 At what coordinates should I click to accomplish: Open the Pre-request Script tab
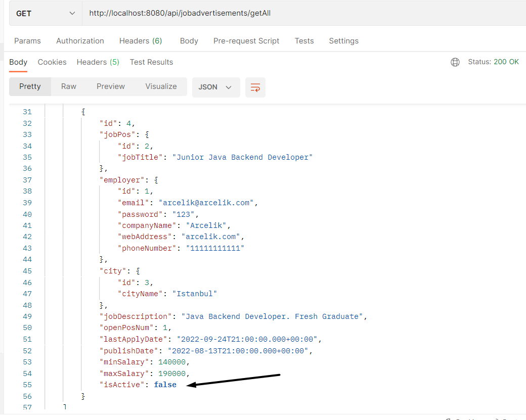(246, 41)
